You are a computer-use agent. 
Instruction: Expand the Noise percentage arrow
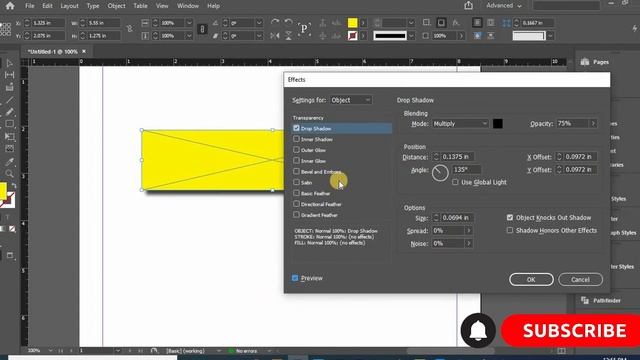[469, 244]
